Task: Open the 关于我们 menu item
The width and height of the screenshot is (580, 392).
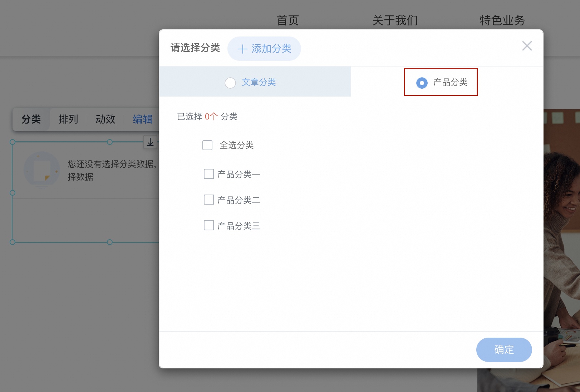Action: (x=395, y=20)
